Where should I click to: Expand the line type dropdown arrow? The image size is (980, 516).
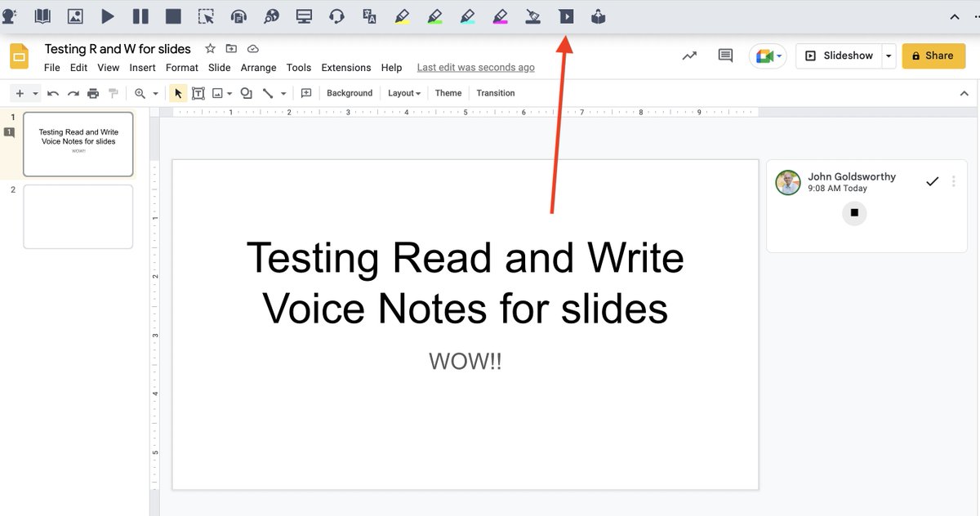click(x=283, y=93)
